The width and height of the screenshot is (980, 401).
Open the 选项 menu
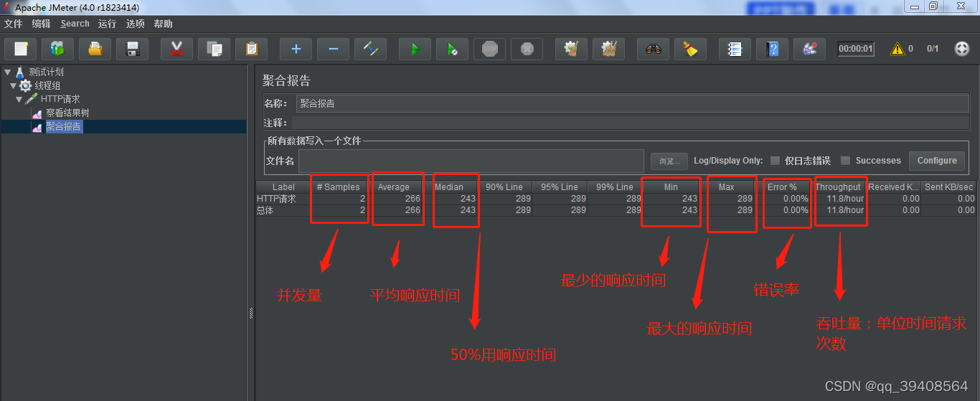coord(135,24)
